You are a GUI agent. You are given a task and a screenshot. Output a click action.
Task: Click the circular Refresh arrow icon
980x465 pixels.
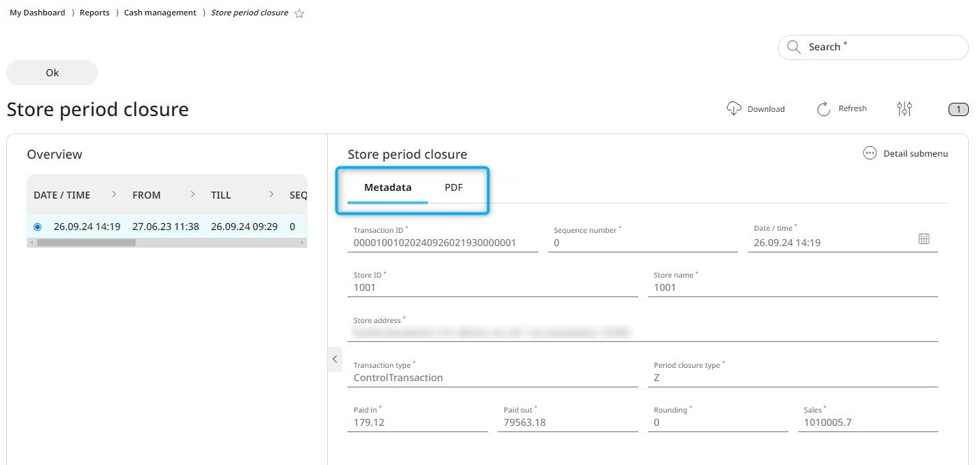point(824,108)
